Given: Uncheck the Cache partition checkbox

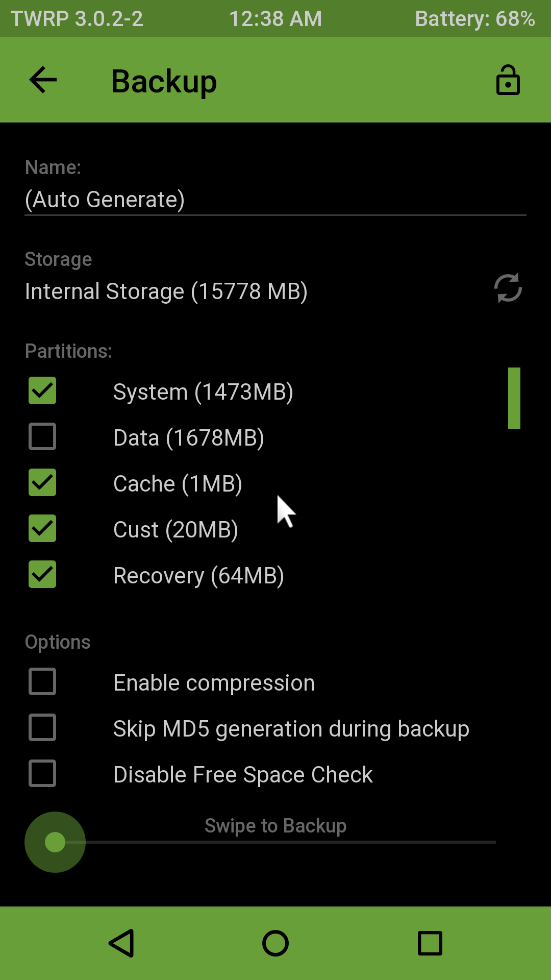Looking at the screenshot, I should point(42,483).
